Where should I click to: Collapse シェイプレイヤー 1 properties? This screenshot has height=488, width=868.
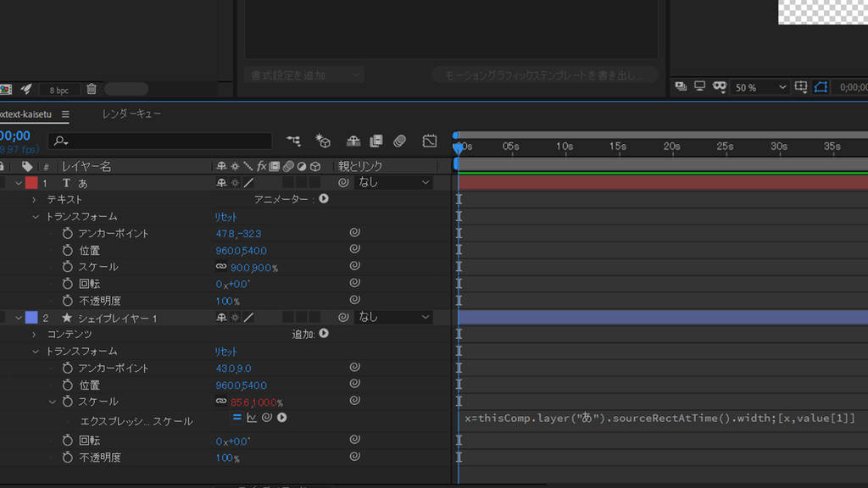click(19, 319)
